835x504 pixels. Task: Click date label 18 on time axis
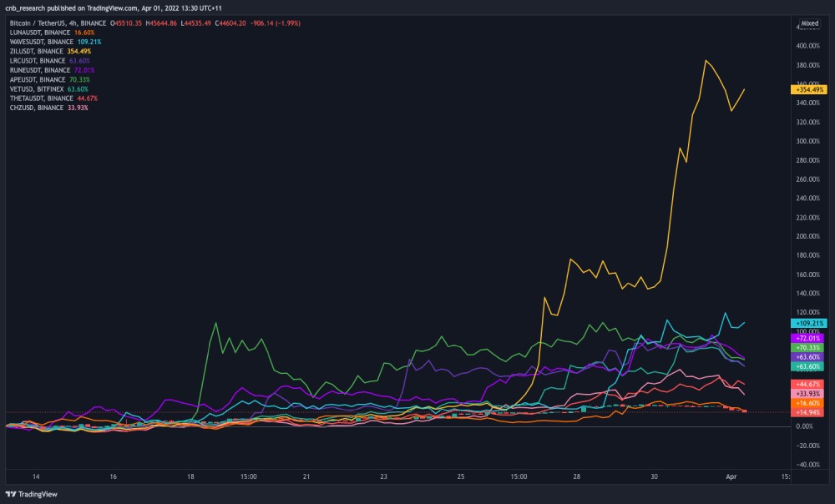point(190,476)
